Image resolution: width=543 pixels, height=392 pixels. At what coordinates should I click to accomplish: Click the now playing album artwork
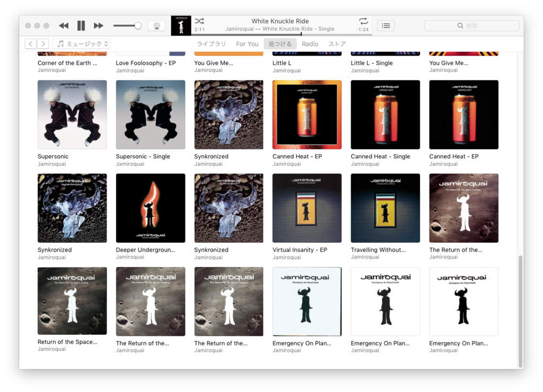click(x=181, y=25)
